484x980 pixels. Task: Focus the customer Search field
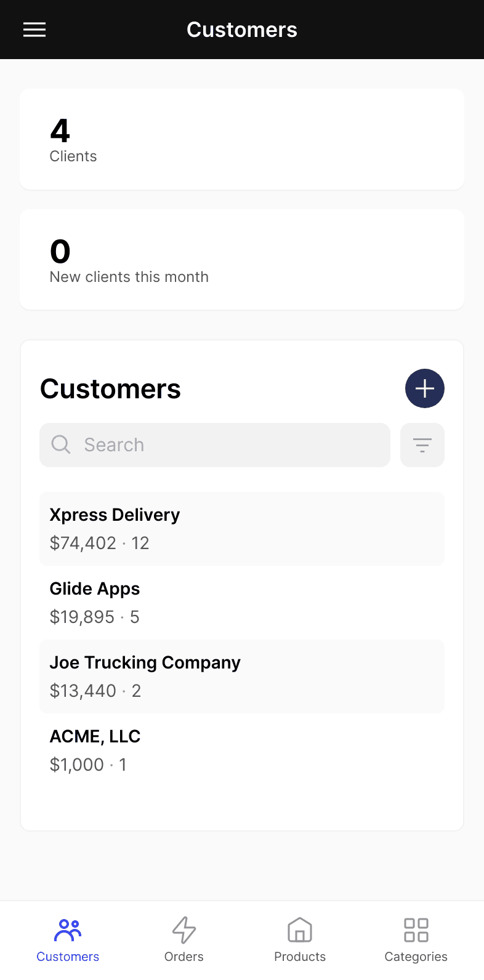pyautogui.click(x=215, y=445)
